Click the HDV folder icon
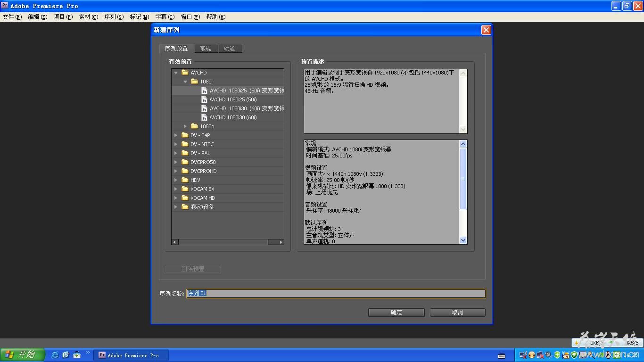The width and height of the screenshot is (644, 362). click(x=185, y=180)
